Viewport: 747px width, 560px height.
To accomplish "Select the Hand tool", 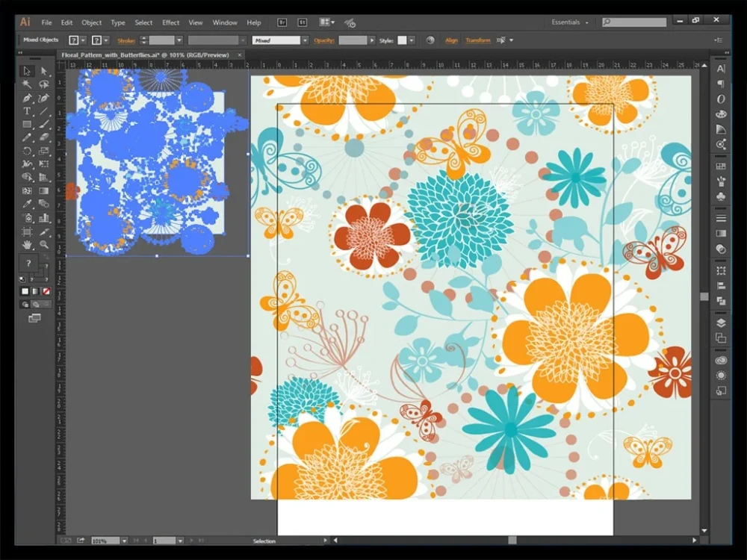I will click(x=27, y=245).
